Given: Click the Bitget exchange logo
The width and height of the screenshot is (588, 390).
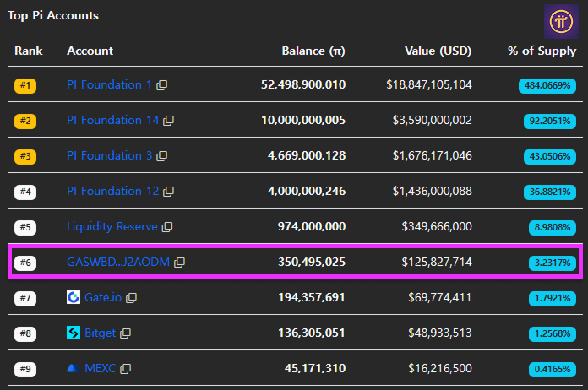Looking at the screenshot, I should [x=73, y=333].
